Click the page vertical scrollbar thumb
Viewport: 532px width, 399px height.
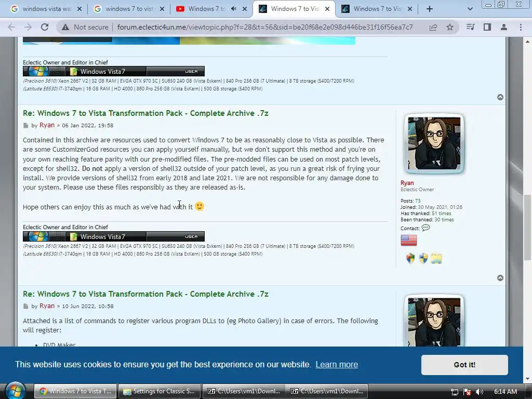527,228
